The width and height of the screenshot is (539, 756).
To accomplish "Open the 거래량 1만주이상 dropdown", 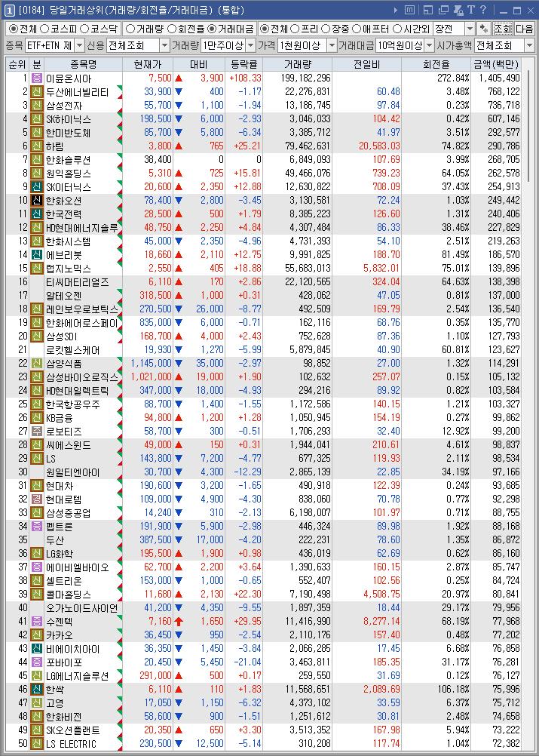I will pos(251,46).
